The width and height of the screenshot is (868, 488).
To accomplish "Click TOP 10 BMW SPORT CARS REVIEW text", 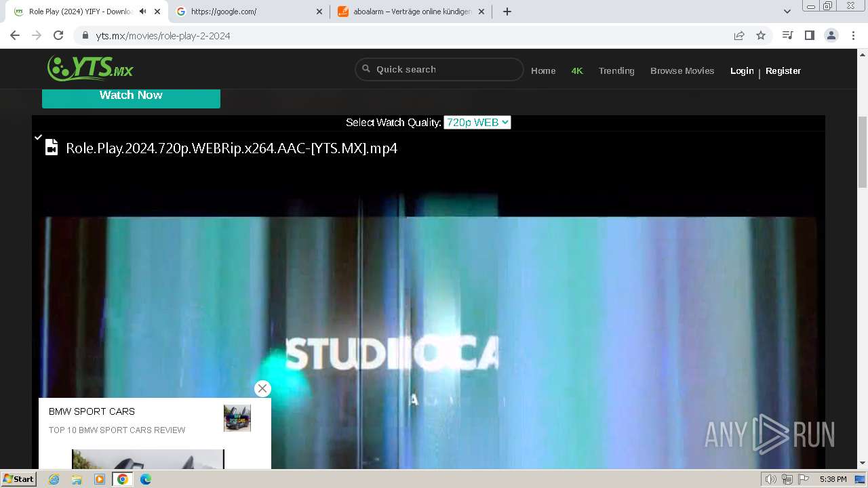I will point(117,430).
